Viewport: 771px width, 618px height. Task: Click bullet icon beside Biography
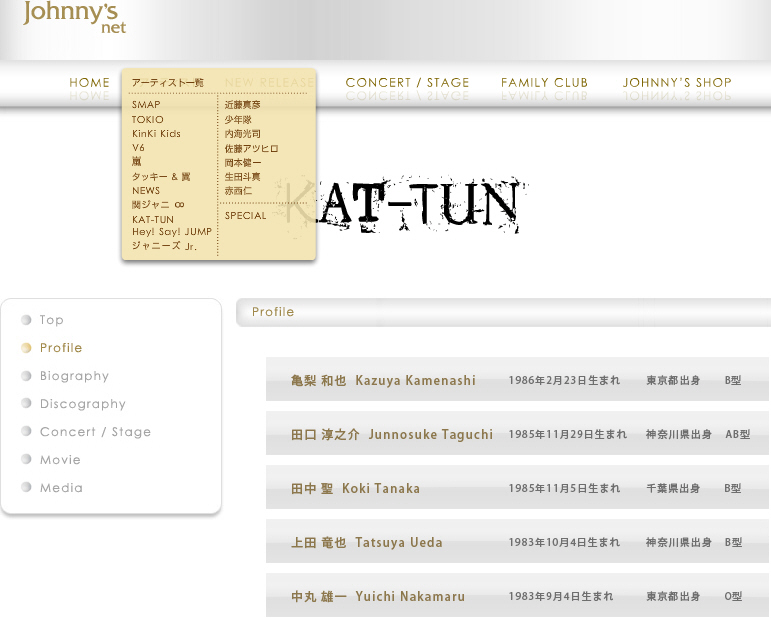click(x=26, y=376)
